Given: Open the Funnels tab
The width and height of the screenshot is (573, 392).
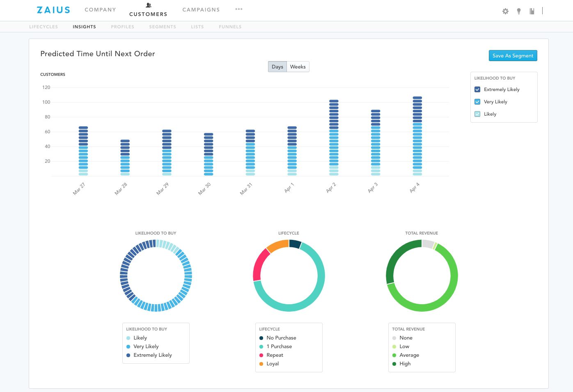Looking at the screenshot, I should point(230,27).
